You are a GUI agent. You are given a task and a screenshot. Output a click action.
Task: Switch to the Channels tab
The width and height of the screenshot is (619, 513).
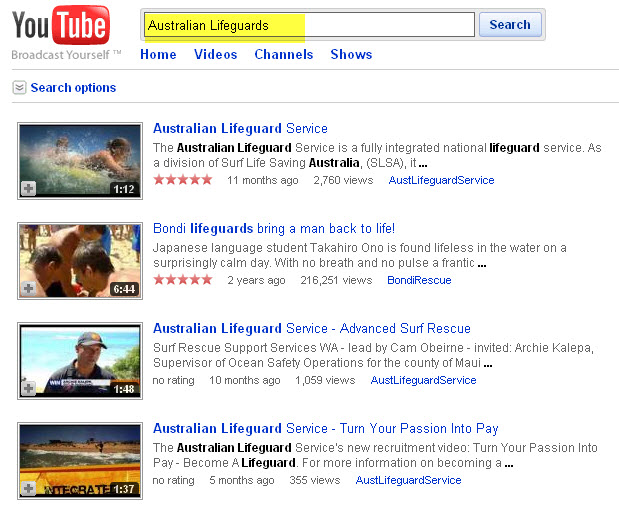284,55
